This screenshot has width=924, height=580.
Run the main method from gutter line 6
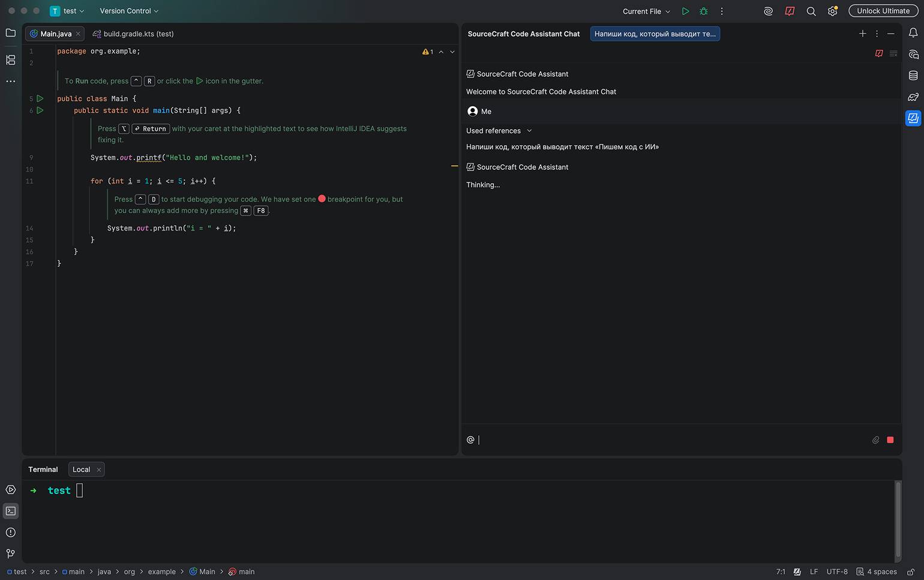(x=40, y=110)
